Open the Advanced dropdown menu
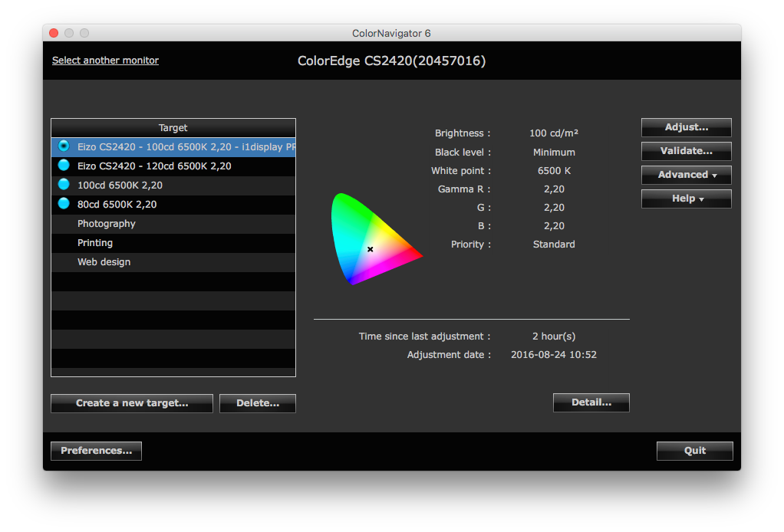This screenshot has height=532, width=784. tap(686, 175)
